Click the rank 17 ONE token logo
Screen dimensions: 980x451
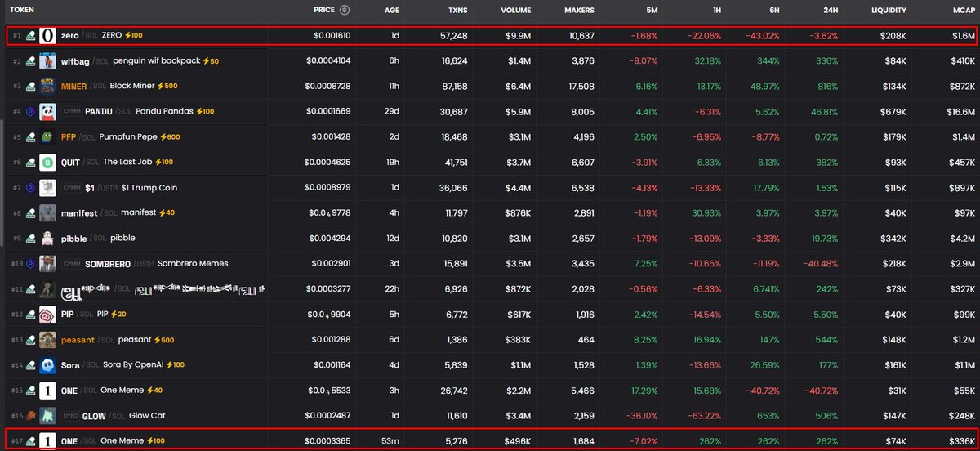coord(47,441)
